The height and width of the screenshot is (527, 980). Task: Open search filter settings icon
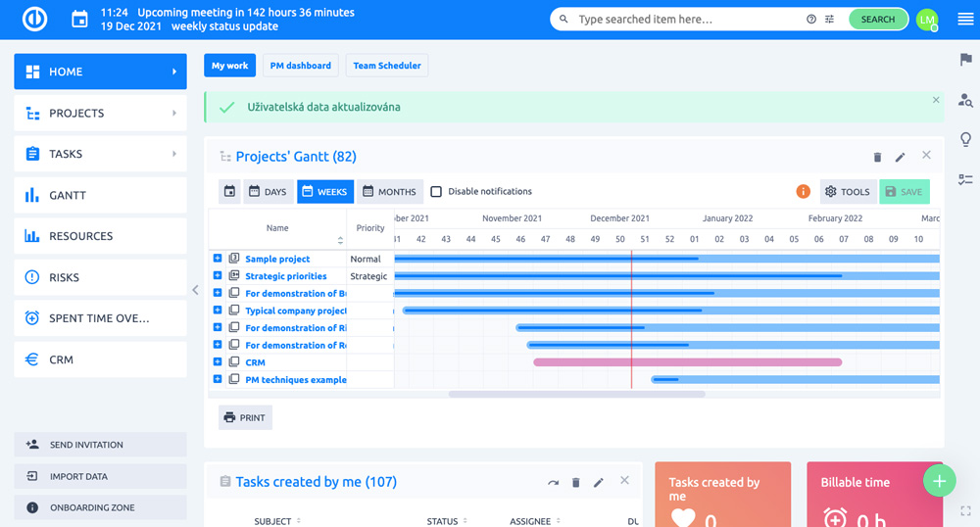829,20
